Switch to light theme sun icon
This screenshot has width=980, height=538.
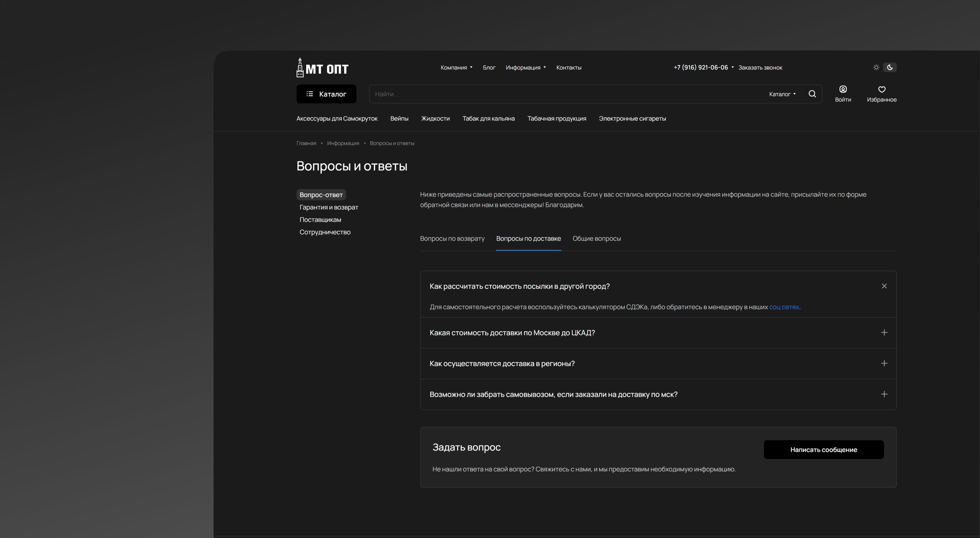tap(876, 67)
